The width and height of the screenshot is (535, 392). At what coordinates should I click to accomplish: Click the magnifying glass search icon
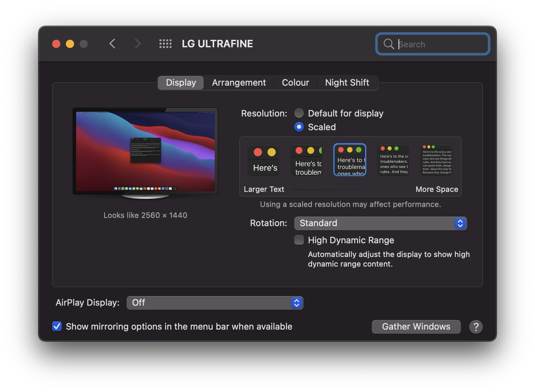point(389,44)
